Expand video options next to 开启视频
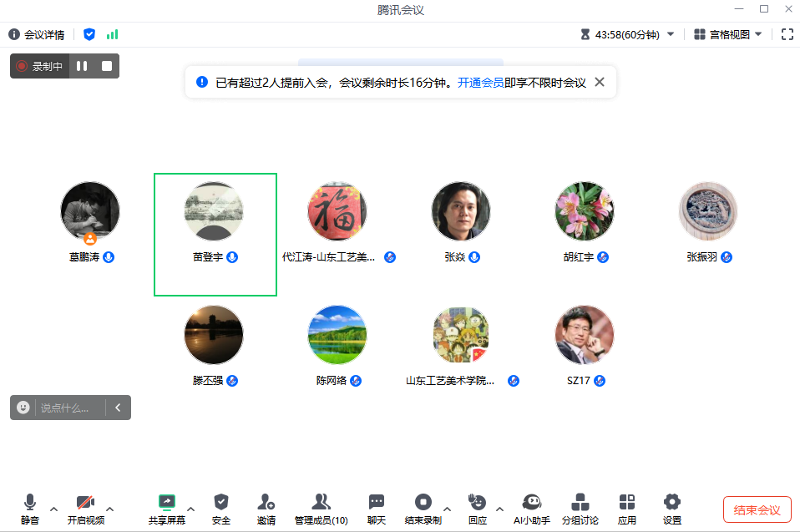The width and height of the screenshot is (800, 532). coord(109,509)
